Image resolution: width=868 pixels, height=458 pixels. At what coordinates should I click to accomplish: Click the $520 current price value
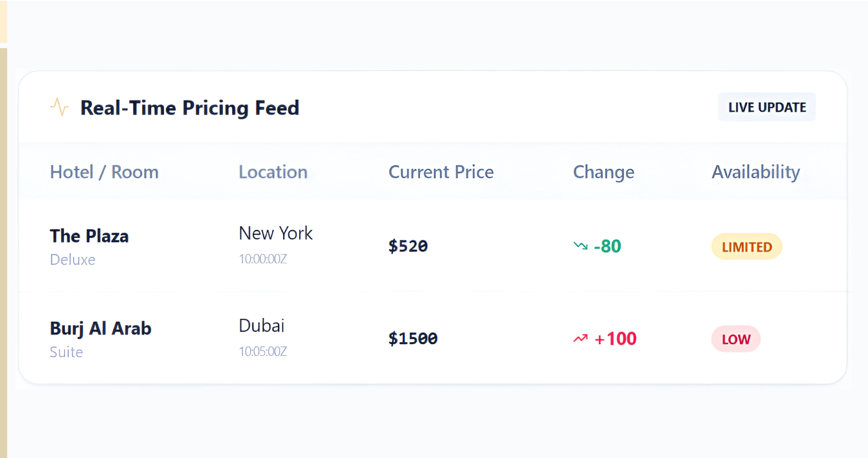pos(408,246)
